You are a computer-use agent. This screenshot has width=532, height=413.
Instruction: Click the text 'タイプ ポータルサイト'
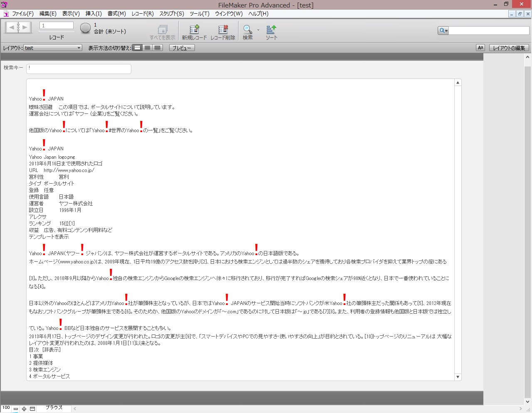click(x=52, y=184)
